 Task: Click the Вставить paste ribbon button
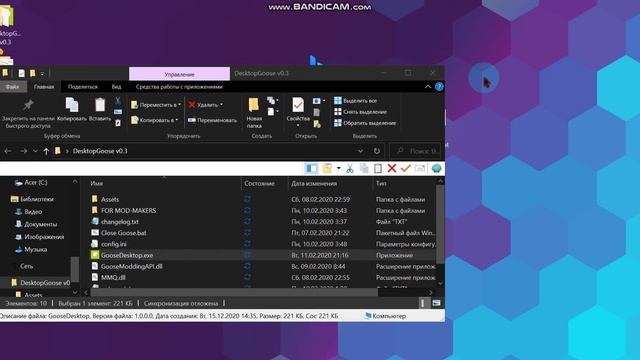(100, 109)
